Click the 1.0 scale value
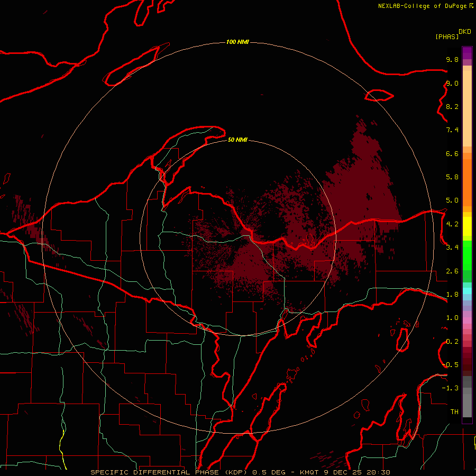 (x=452, y=318)
